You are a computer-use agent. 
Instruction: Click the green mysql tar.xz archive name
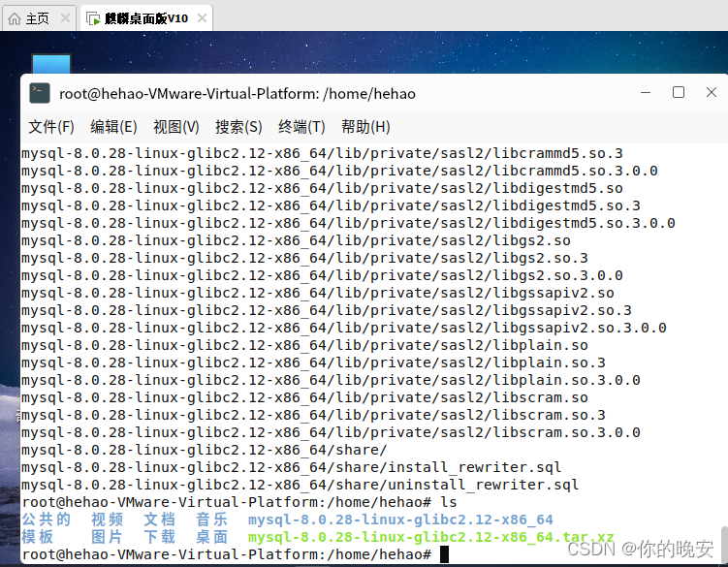pyautogui.click(x=430, y=537)
